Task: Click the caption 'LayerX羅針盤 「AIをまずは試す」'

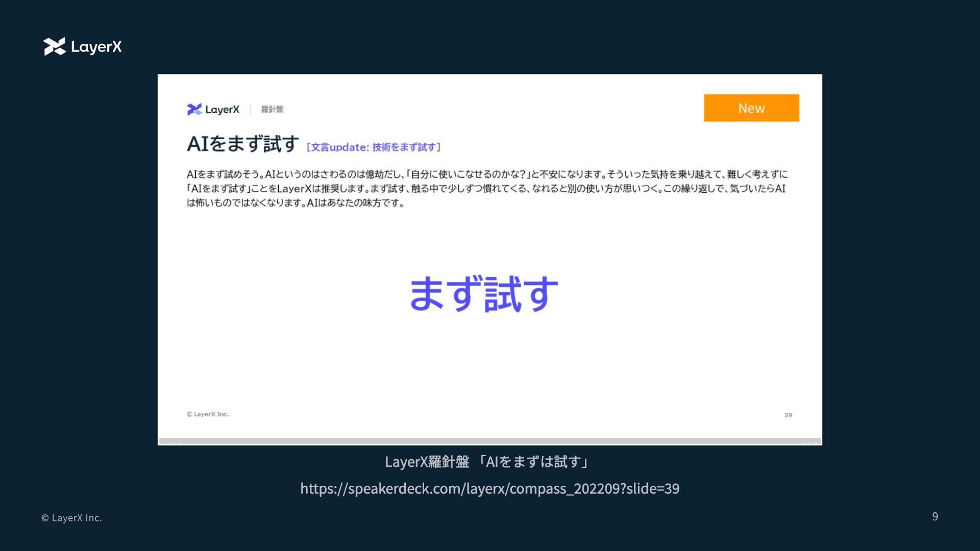Action: point(487,462)
